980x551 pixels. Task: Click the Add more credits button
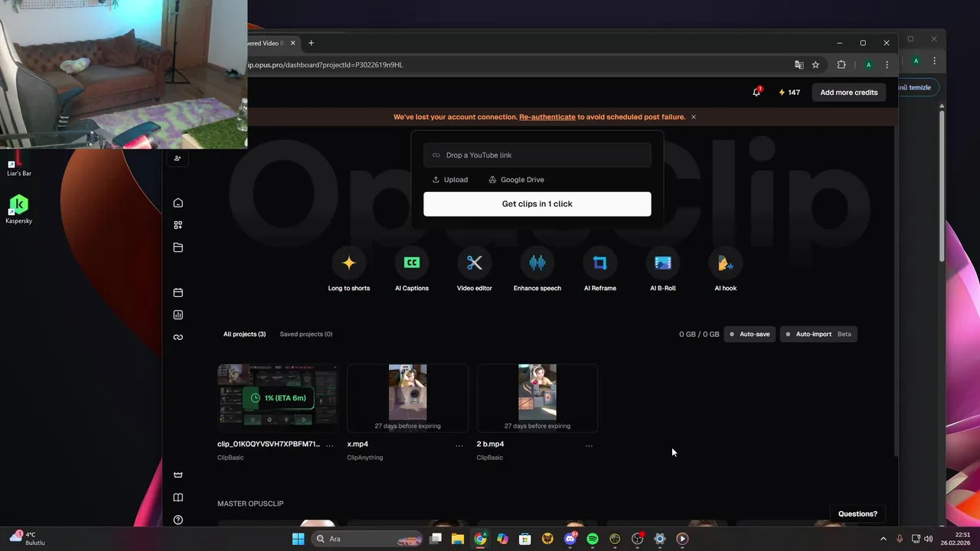tap(849, 93)
